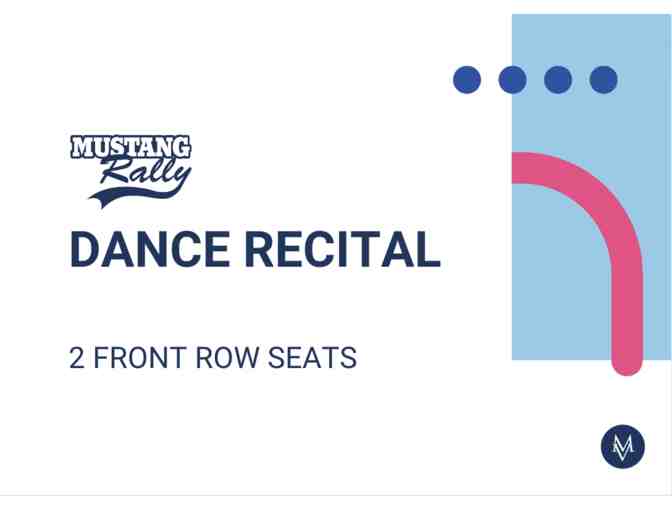672x510 pixels.
Task: Click the rounded bottom end of pink arc
Action: point(626,362)
